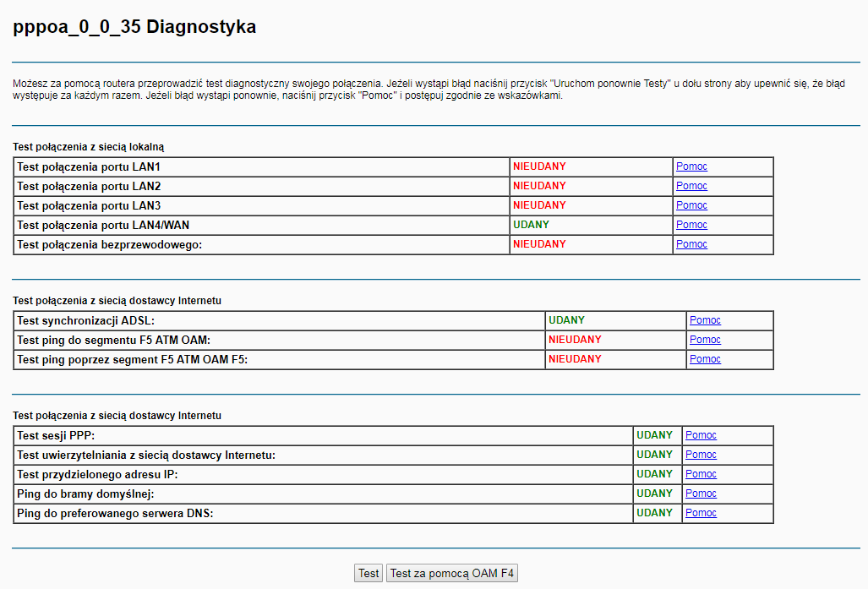Screen dimensions: 868x589
Task: Select UDANY status in LAN4/WAN row
Action: tap(531, 225)
